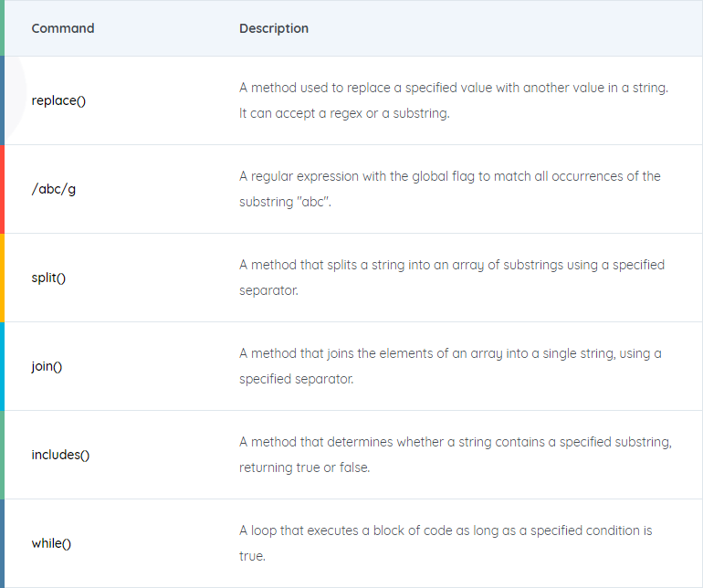Click the join() method description
This screenshot has width=703, height=588.
(450, 366)
